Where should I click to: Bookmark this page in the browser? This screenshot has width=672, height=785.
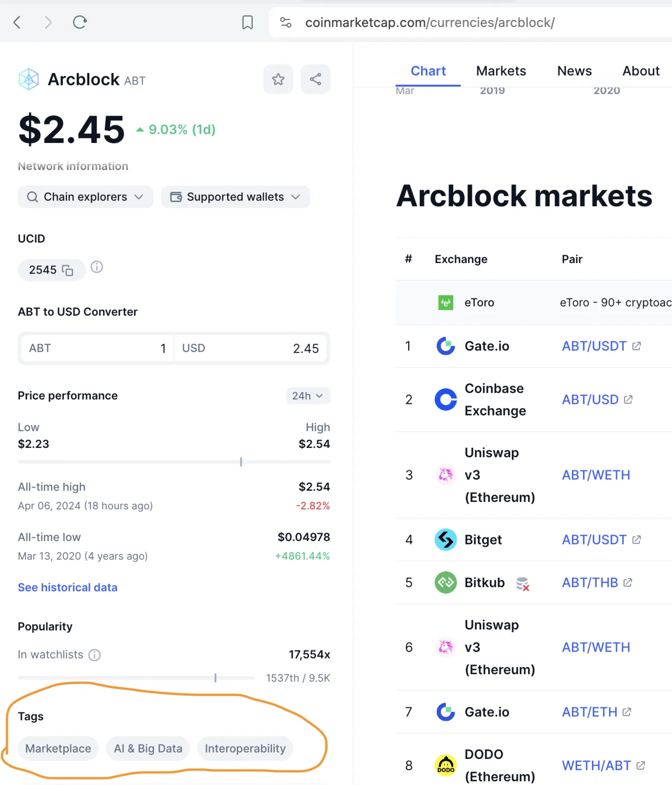point(248,22)
